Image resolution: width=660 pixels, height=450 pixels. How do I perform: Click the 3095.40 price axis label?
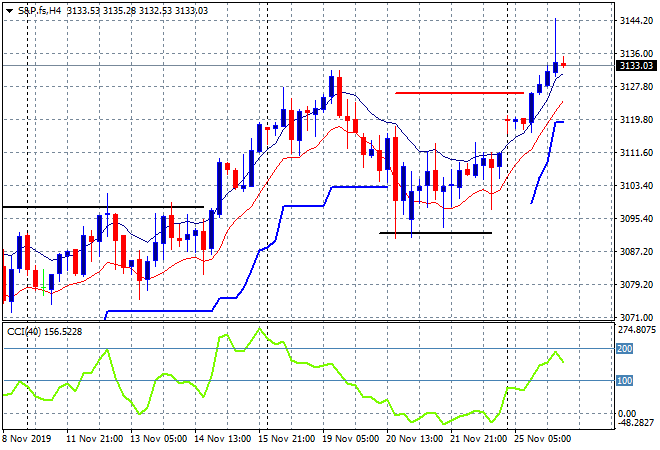[x=636, y=218]
